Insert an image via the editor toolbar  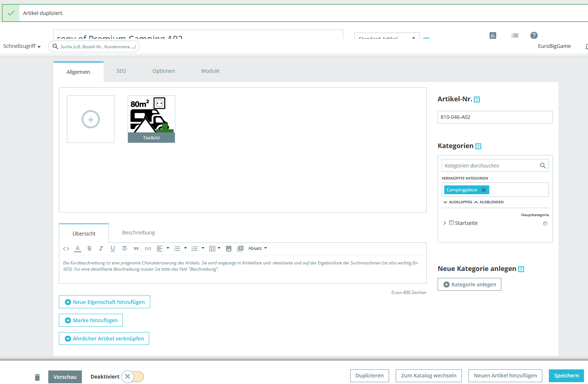pyautogui.click(x=229, y=249)
